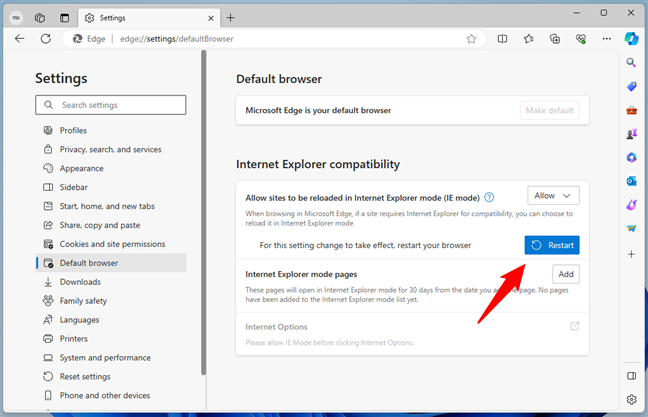This screenshot has width=648, height=417.
Task: Open Favorites list icon
Action: 529,39
